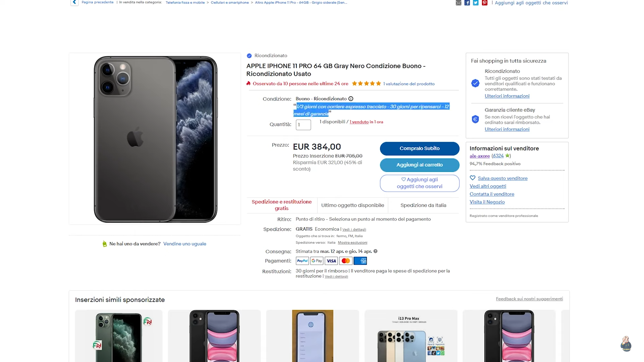Screen dimensions: 644x362
Task: Toggle Aggiungi agli oggetti che osservi button
Action: click(419, 183)
